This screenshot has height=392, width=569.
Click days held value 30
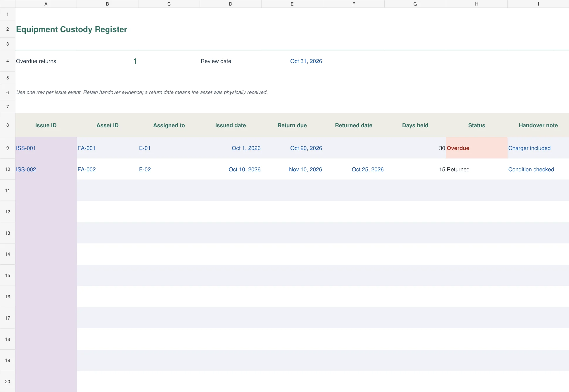click(x=415, y=148)
